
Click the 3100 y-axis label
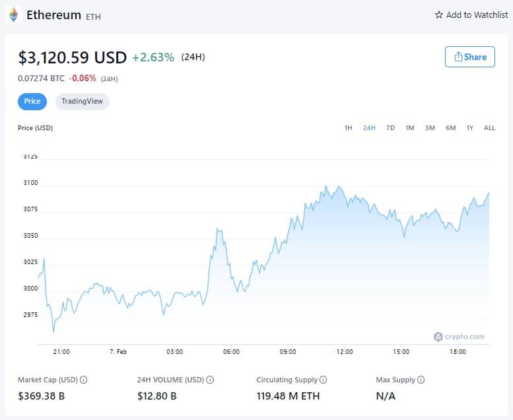(x=30, y=183)
